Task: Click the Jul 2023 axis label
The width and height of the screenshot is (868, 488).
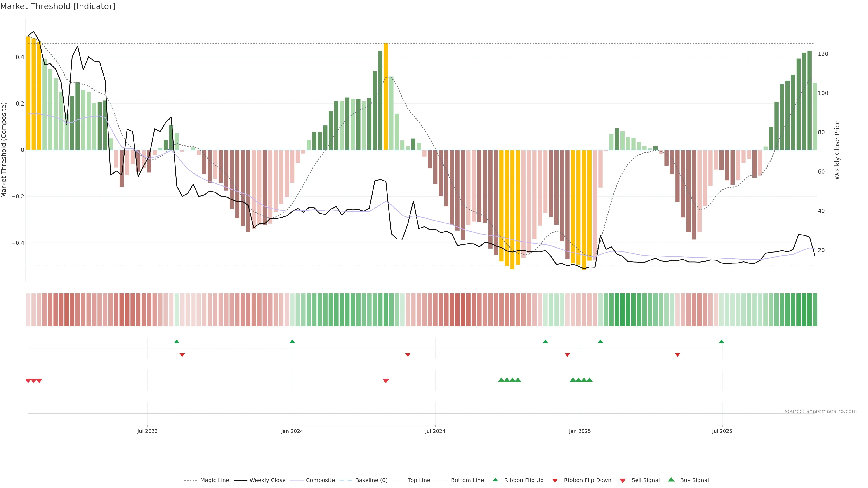Action: [x=147, y=431]
